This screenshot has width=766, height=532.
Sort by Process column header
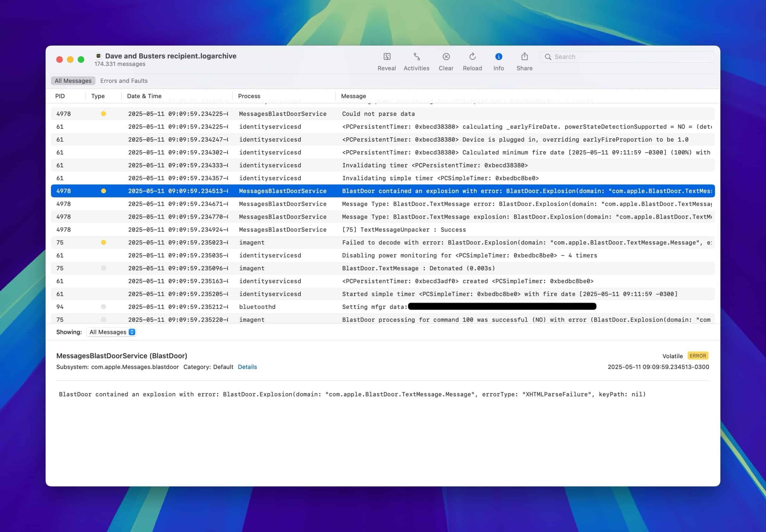(x=249, y=96)
